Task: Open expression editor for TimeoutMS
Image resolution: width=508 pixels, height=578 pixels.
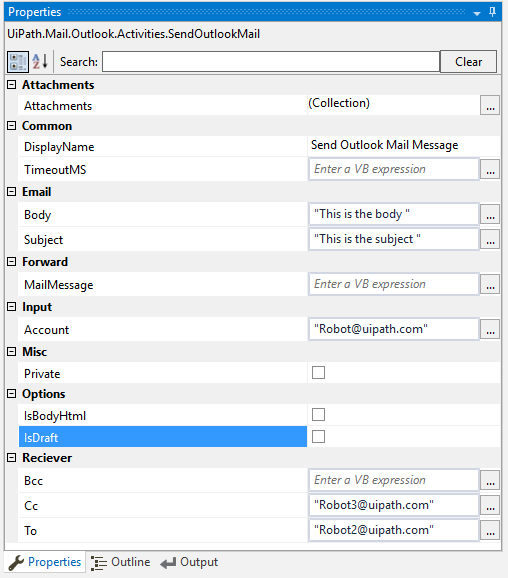Action: pos(490,170)
